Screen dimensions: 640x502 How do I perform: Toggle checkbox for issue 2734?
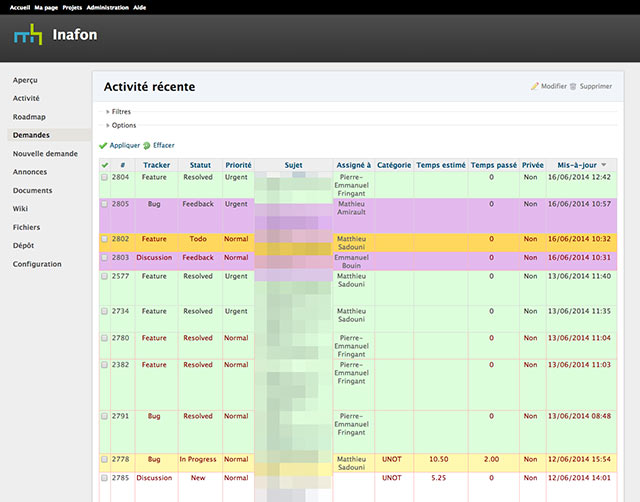[104, 311]
